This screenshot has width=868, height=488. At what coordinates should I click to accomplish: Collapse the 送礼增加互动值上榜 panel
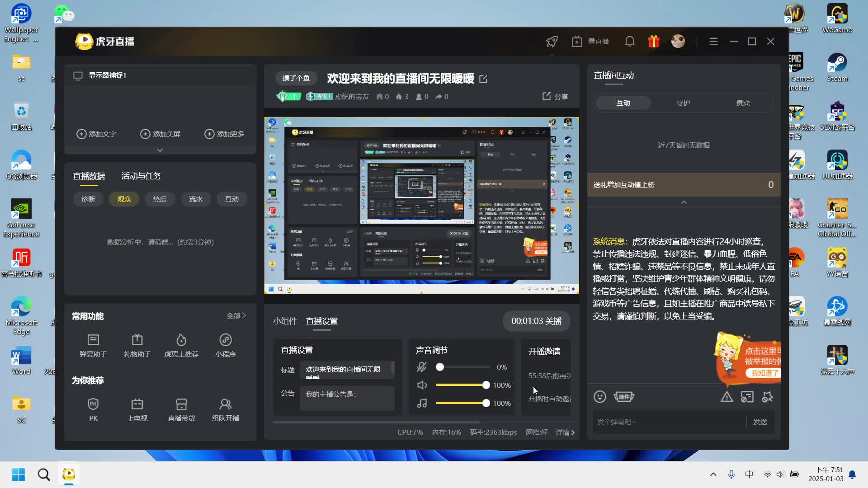683,202
